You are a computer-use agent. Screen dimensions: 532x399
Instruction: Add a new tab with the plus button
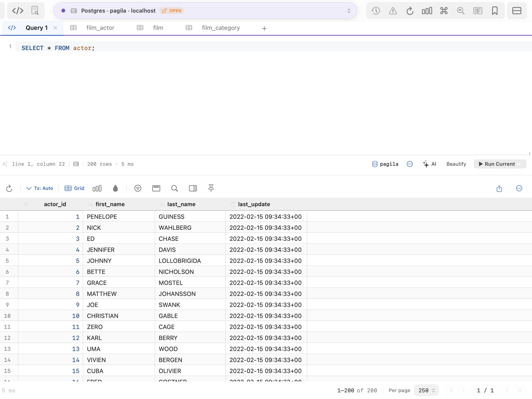pos(264,28)
